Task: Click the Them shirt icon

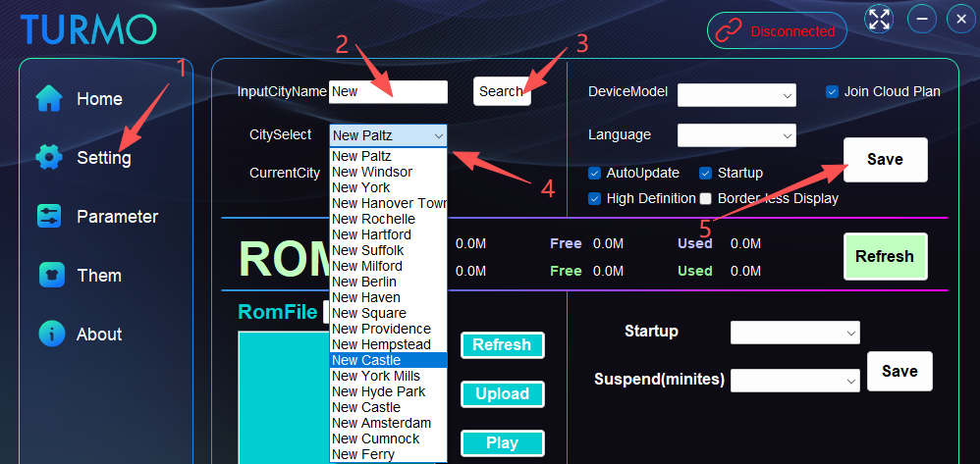Action: [49, 276]
